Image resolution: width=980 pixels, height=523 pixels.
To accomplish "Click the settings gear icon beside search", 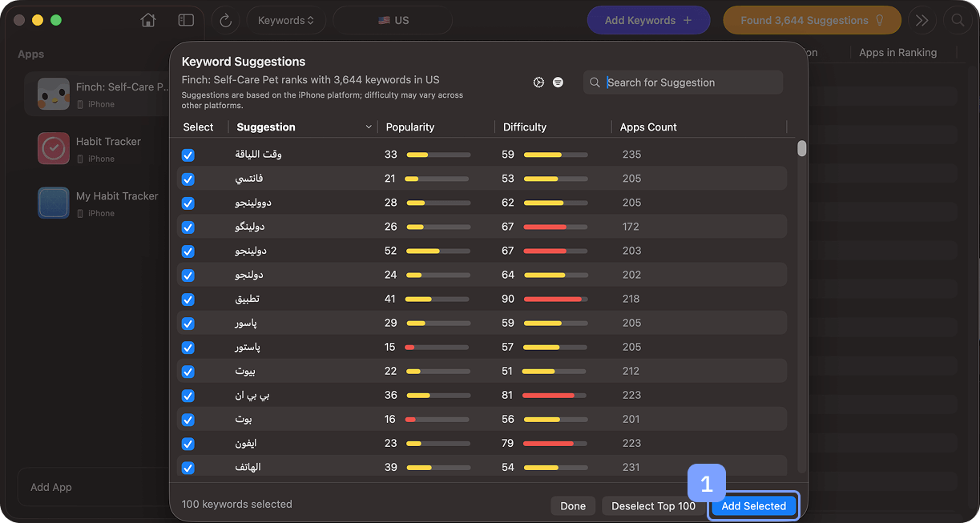I will click(x=538, y=82).
